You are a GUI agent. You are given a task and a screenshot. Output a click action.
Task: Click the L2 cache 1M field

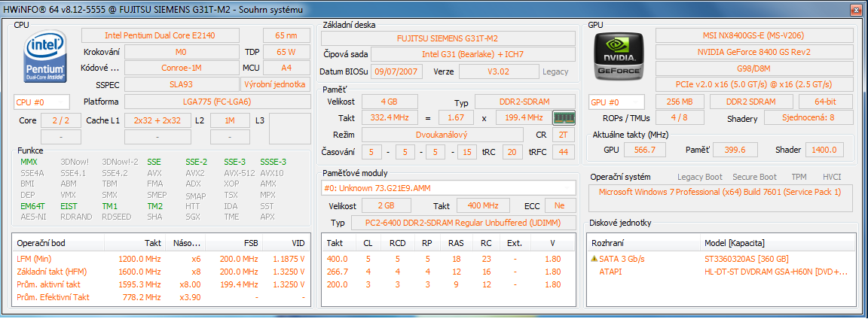point(230,120)
